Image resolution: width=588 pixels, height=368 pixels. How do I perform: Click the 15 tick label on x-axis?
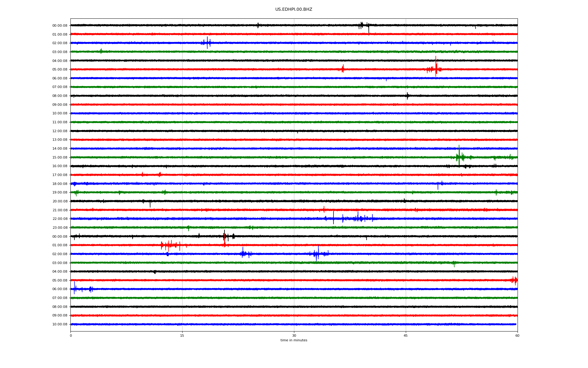[x=182, y=335]
